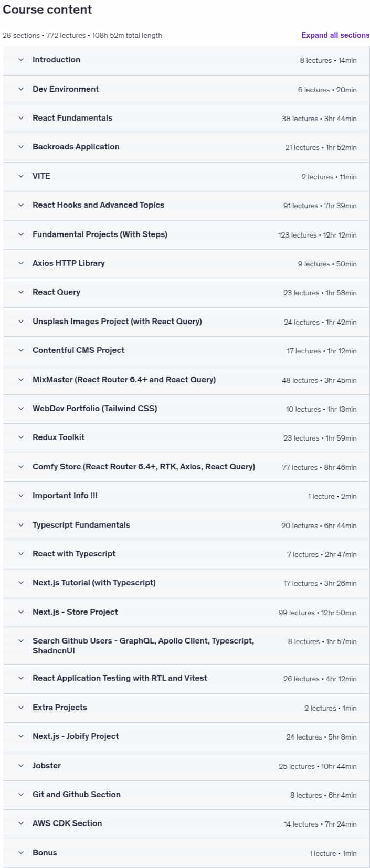The width and height of the screenshot is (370, 868).
Task: Expand the Search Github Users chevron
Action: pyautogui.click(x=21, y=641)
